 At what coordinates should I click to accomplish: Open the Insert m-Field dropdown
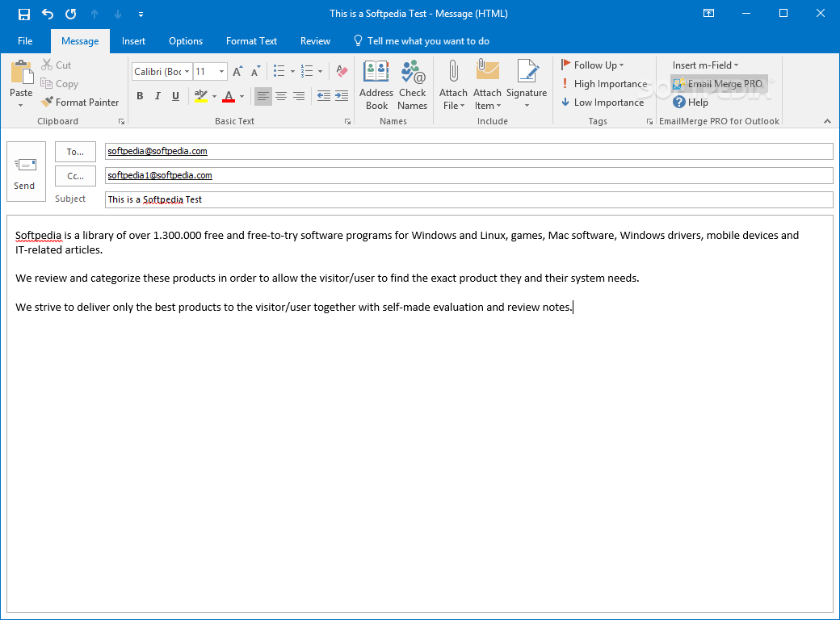pyautogui.click(x=706, y=65)
